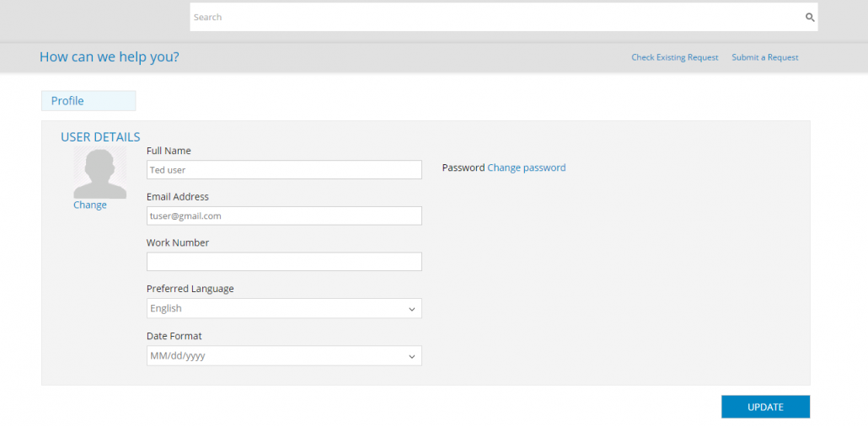Click the Full Name label
Image resolution: width=868 pixels, height=426 pixels.
(169, 151)
